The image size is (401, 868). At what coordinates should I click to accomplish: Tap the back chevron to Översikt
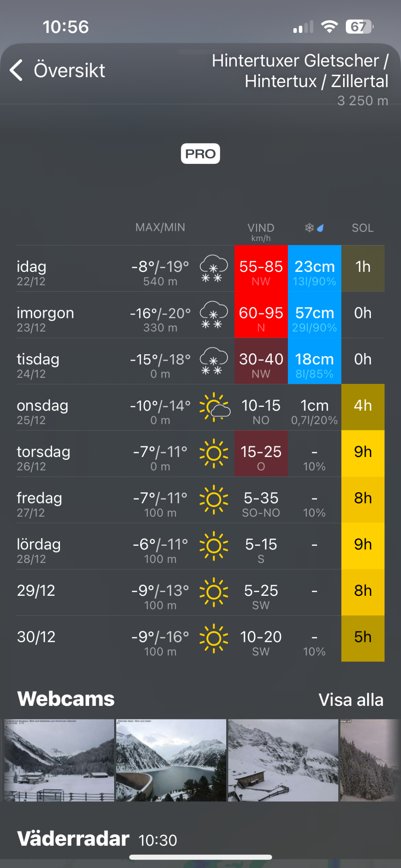(x=17, y=70)
